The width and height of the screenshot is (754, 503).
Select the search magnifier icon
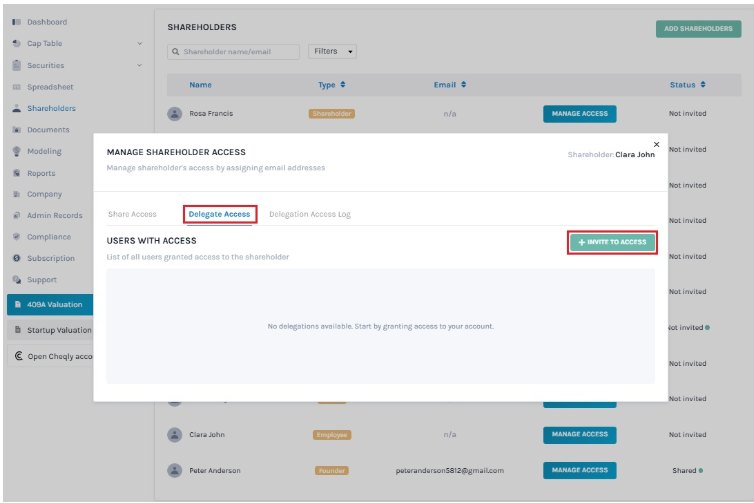pyautogui.click(x=176, y=51)
